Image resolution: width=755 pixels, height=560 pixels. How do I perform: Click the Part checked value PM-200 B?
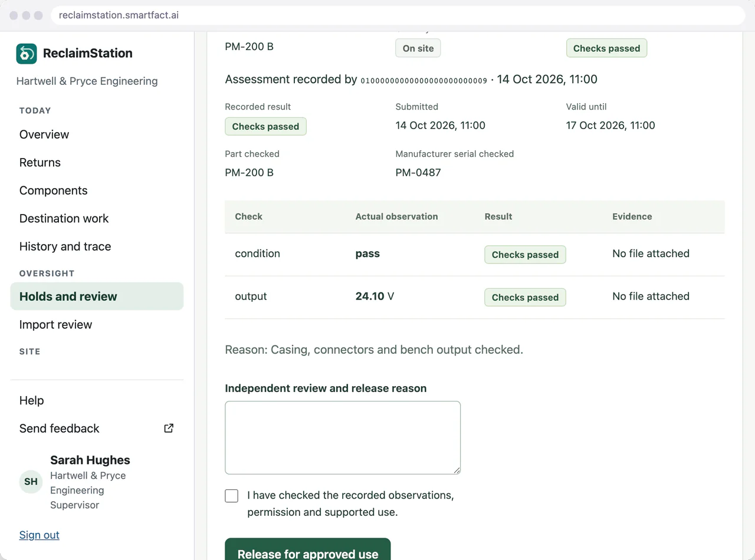coord(250,173)
